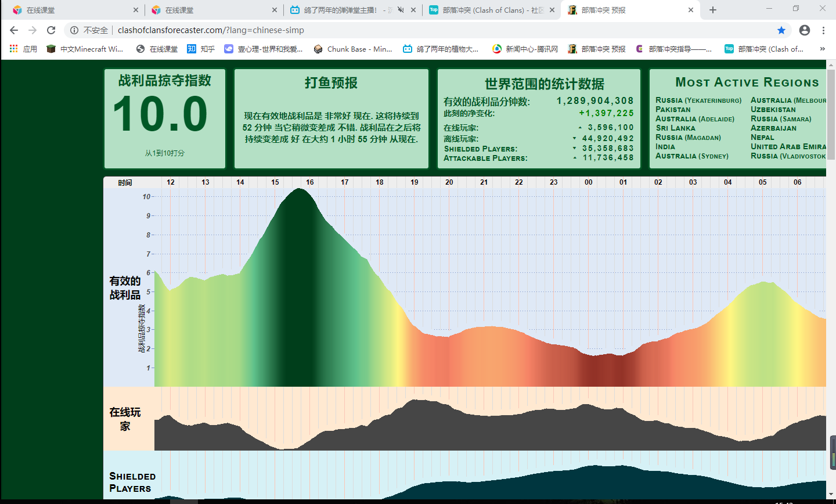Reload the current page
836x504 pixels.
click(x=51, y=30)
